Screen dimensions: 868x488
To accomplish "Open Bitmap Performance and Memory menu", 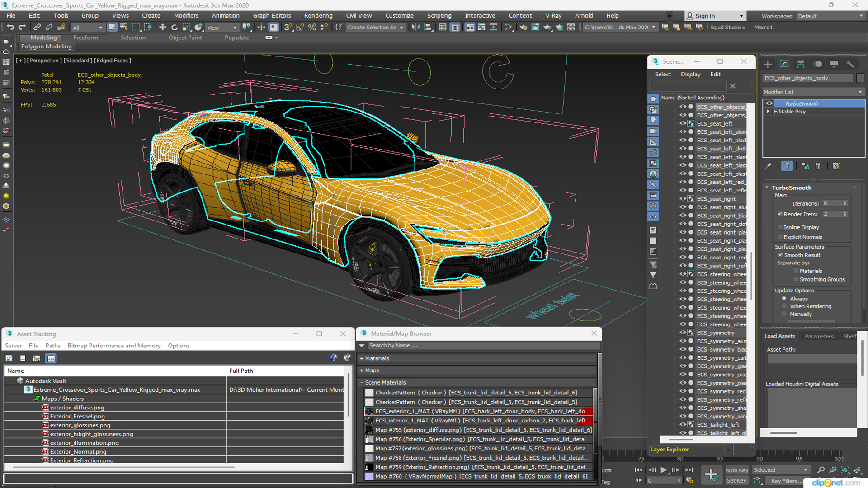I will [x=114, y=346].
